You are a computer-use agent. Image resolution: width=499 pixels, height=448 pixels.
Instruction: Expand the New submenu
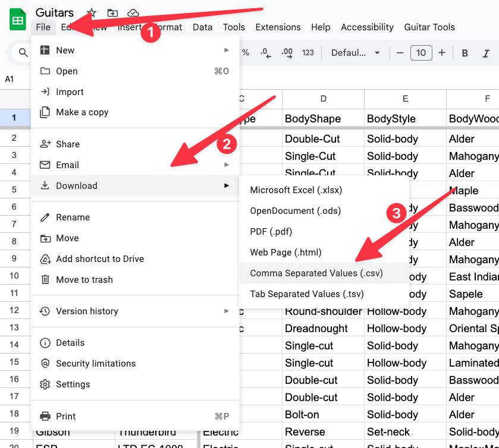pos(65,50)
